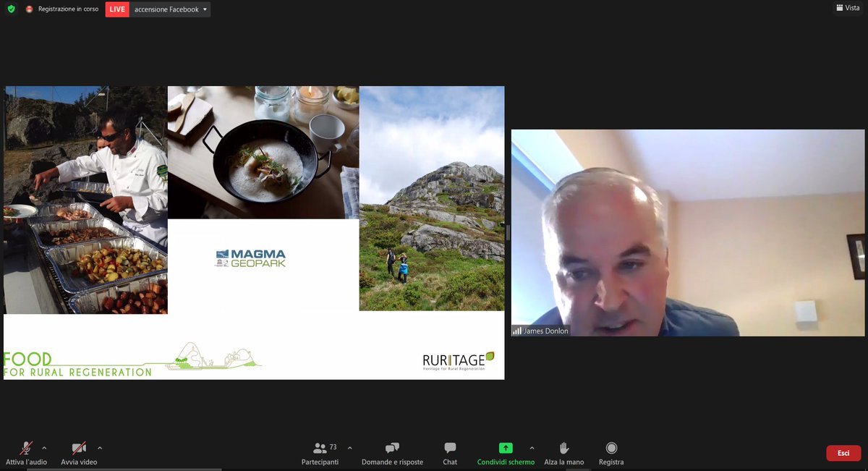Raise hand with Alza la mano
Screen dimensions: 868x471
[564, 454]
